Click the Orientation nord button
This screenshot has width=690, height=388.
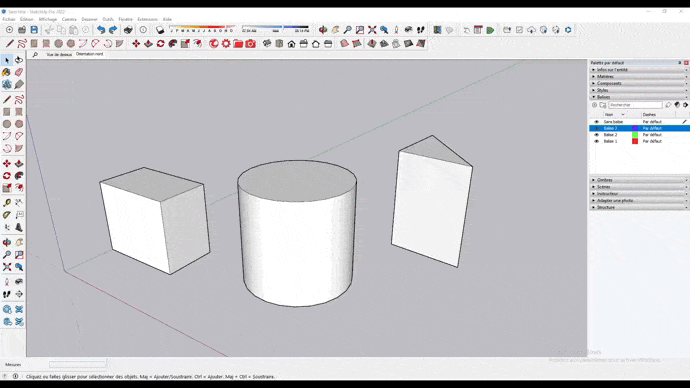coord(89,54)
